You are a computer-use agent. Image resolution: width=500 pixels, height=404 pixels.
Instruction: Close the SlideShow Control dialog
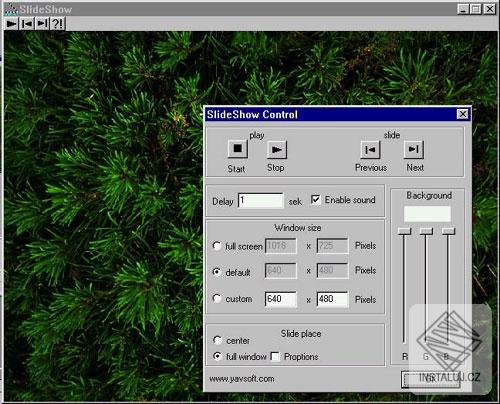tap(463, 114)
